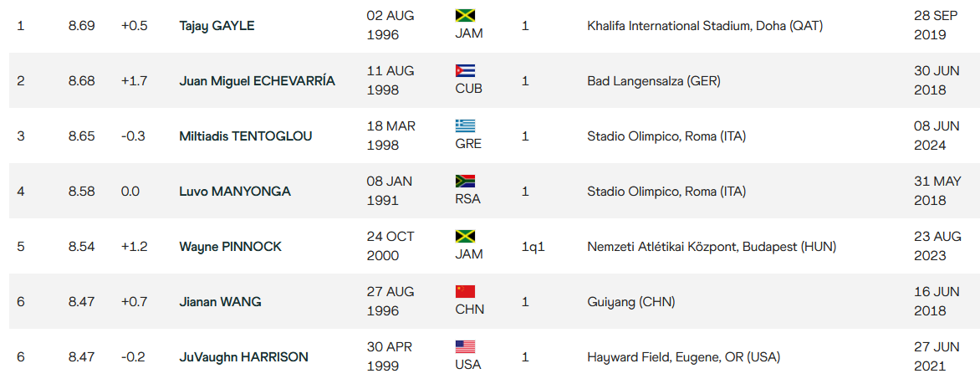Select the Khalifa International Stadium, Doha venue
Screen dimensions: 980x384
(x=705, y=26)
